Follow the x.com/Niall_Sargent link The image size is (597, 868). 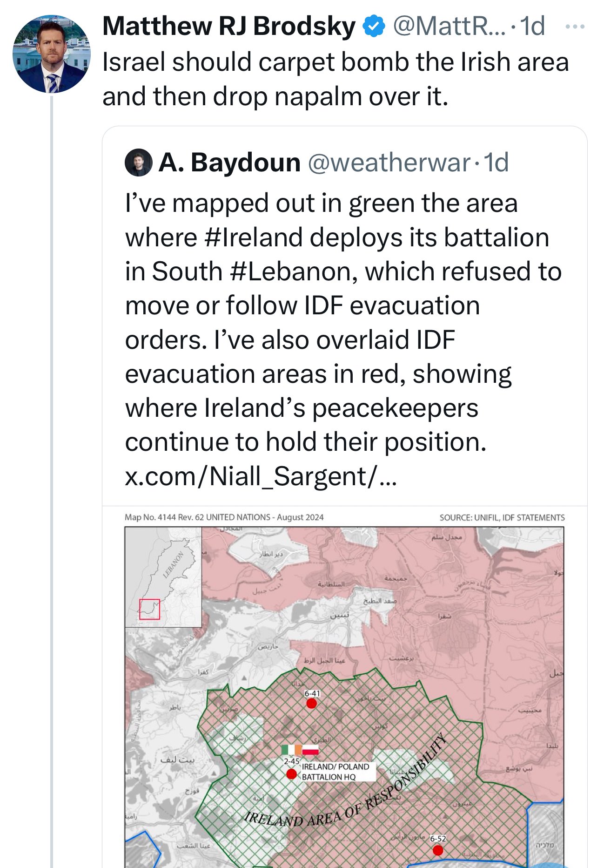[261, 476]
